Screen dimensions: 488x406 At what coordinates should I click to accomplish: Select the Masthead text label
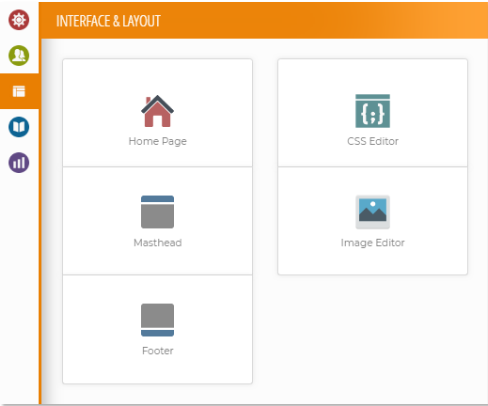pos(158,243)
